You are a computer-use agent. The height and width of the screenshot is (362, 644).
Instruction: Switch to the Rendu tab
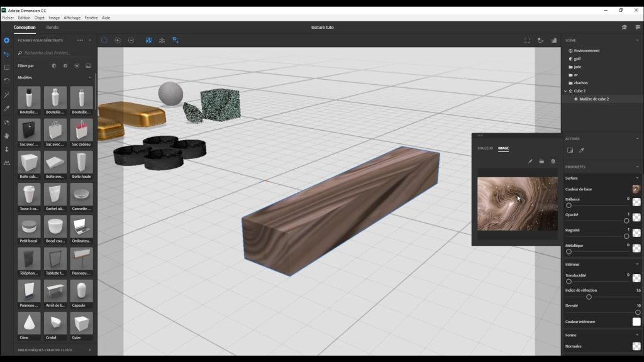[x=52, y=27]
